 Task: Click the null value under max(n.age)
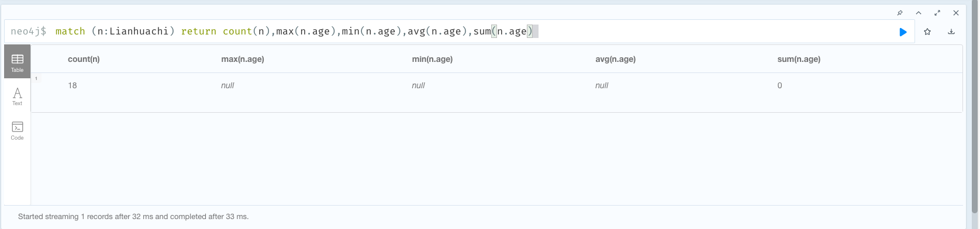coord(227,85)
